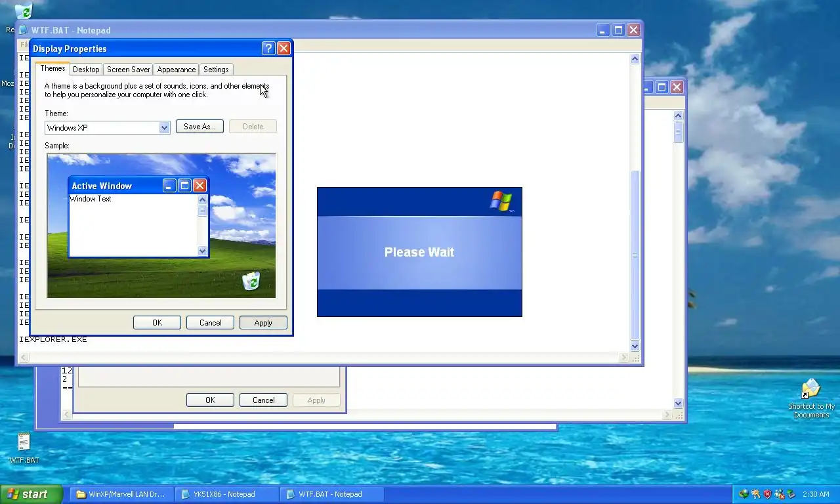Click Cancel in the background dialog
This screenshot has height=504, width=840.
click(263, 400)
